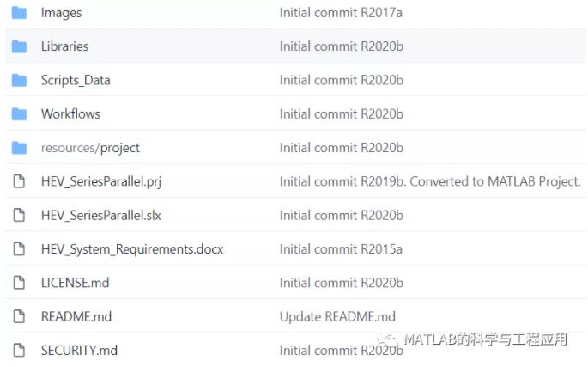The width and height of the screenshot is (588, 367).
Task: Select the Scripts_Data folder icon
Action: pyautogui.click(x=19, y=81)
